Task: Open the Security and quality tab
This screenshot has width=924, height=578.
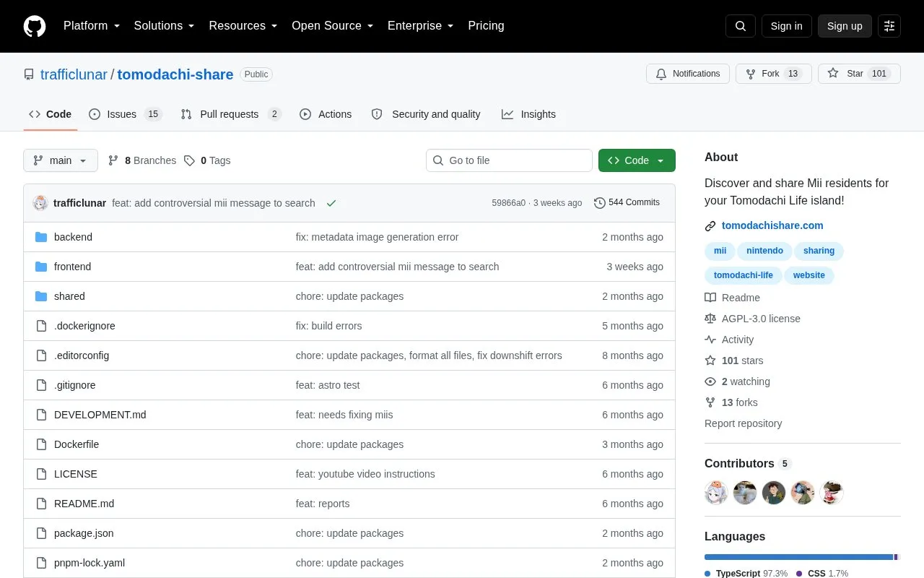Action: click(x=426, y=114)
